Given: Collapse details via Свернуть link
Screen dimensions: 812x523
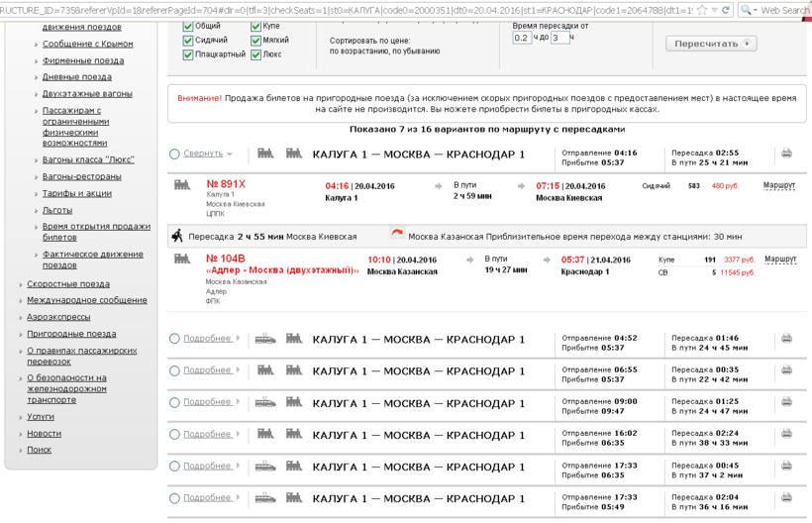Looking at the screenshot, I should tap(202, 154).
